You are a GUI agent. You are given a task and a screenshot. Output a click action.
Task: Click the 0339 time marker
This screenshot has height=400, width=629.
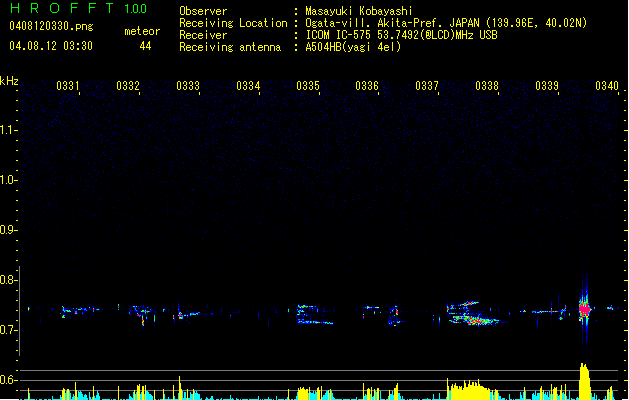point(547,85)
